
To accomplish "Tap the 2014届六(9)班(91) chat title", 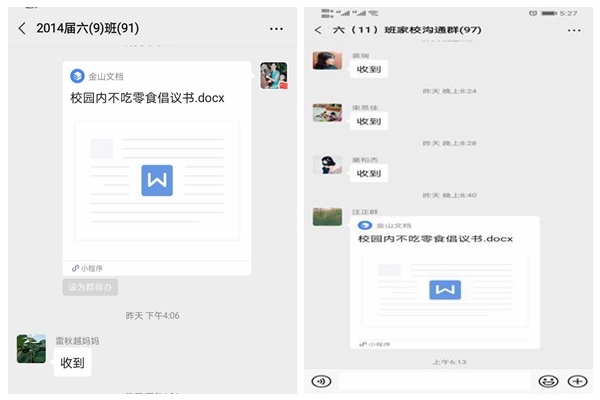I will (87, 28).
